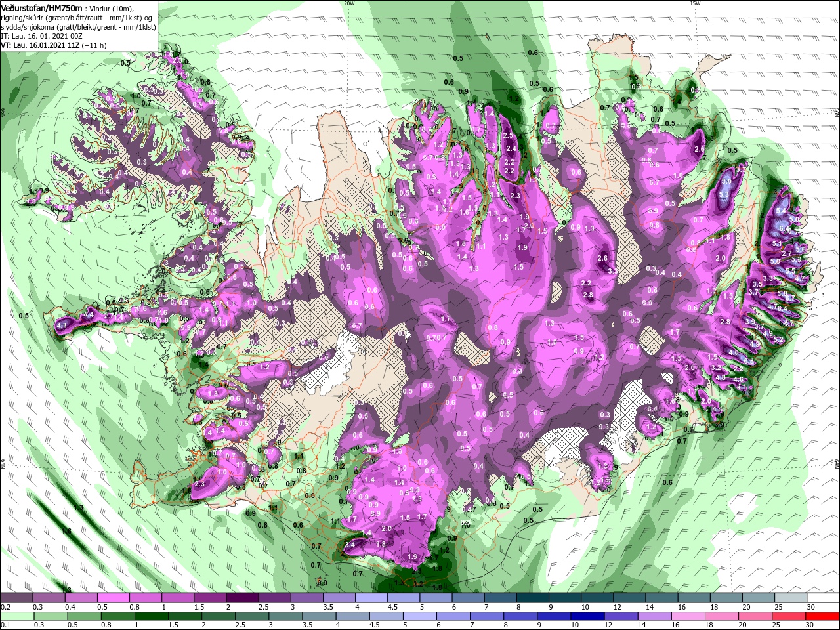840x630 pixels.
Task: Pick the snow legend swatch labeled 1.5
Action: pos(210,598)
